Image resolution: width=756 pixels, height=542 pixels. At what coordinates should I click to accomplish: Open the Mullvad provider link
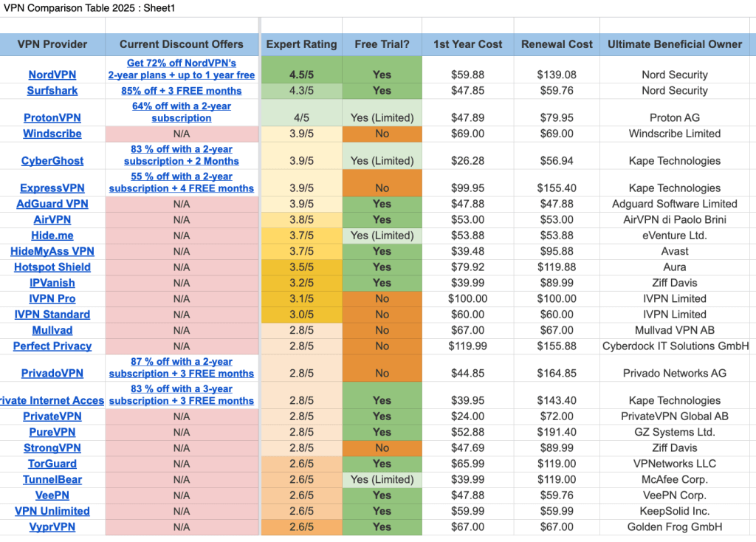pos(52,330)
